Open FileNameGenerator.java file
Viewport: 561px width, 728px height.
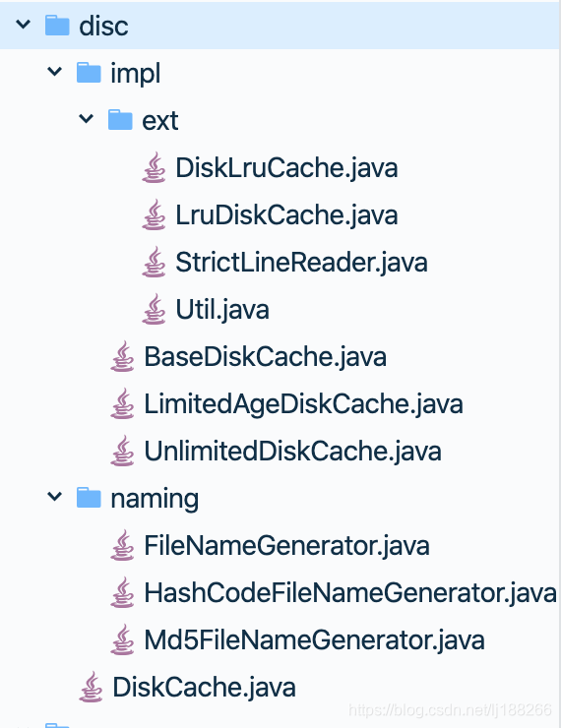[286, 546]
